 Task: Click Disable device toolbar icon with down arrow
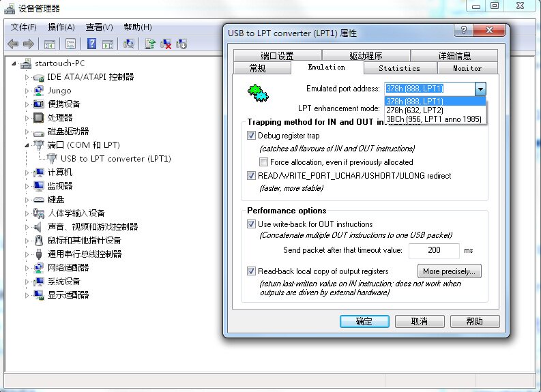click(x=181, y=44)
